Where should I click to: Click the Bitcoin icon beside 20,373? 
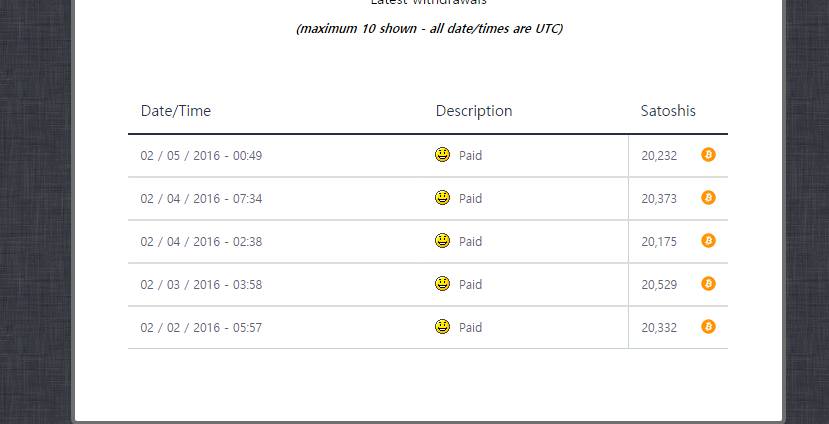tap(708, 198)
